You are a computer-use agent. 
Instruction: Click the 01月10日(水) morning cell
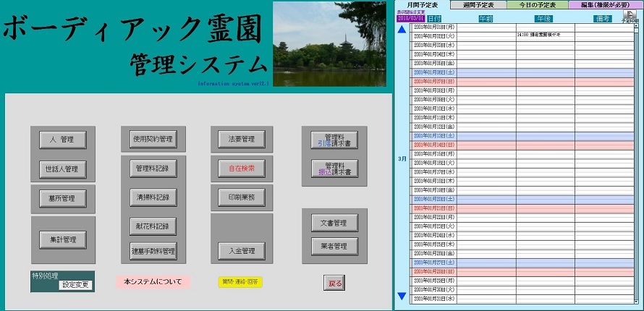(x=486, y=108)
